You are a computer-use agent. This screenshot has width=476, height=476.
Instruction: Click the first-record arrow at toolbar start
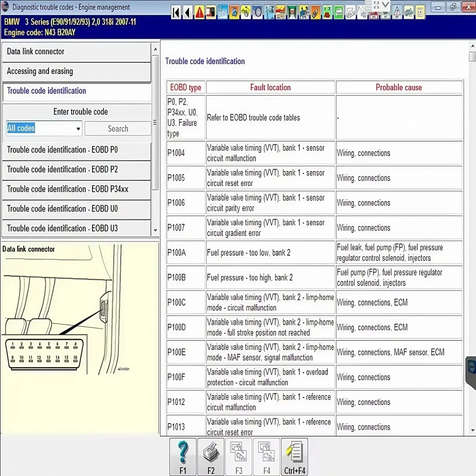click(x=175, y=12)
